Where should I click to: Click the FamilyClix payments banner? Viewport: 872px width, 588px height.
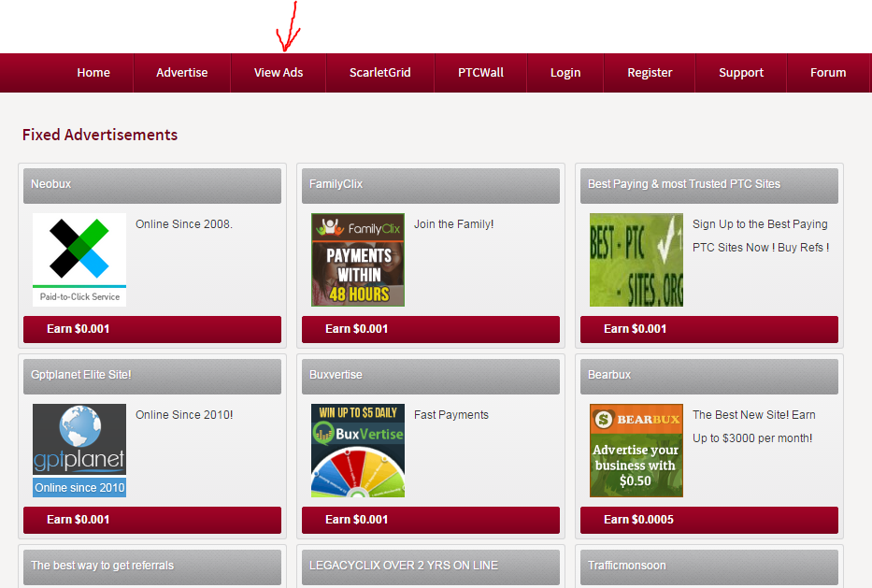tap(357, 260)
